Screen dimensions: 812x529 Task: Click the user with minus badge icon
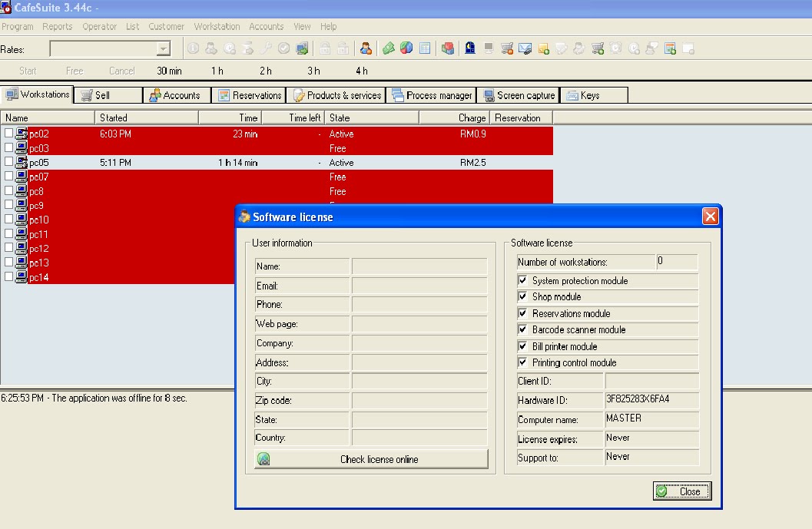366,48
